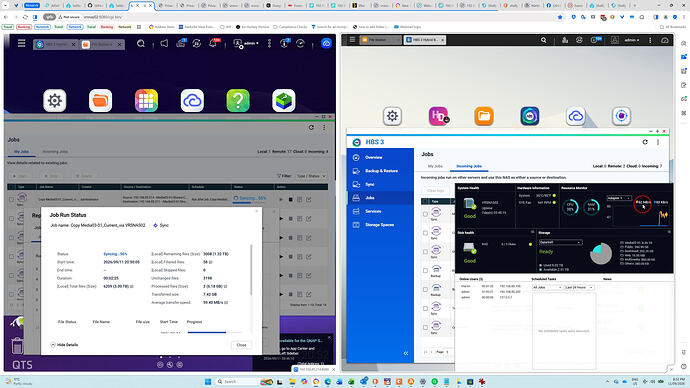Check the first My Jobs row checkbox
Screen dimensions: 690x388
11,199
